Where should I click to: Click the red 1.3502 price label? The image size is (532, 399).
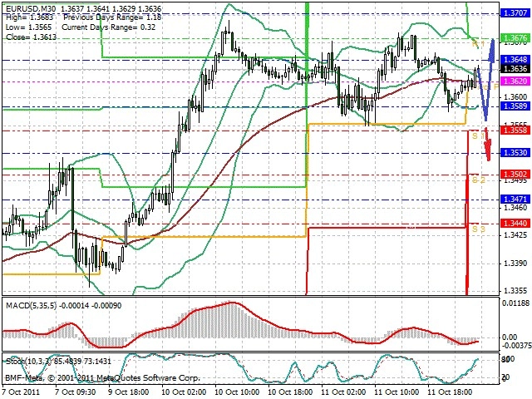pyautogui.click(x=515, y=175)
